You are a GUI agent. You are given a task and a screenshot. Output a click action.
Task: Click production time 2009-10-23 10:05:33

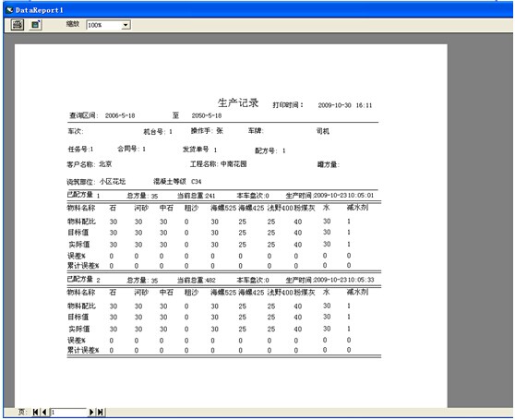click(343, 280)
